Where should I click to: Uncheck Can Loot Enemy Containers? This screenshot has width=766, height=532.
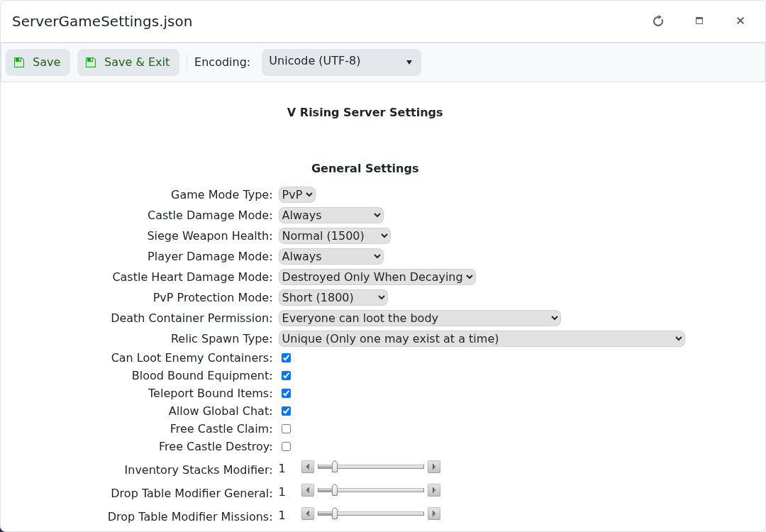[x=287, y=358]
